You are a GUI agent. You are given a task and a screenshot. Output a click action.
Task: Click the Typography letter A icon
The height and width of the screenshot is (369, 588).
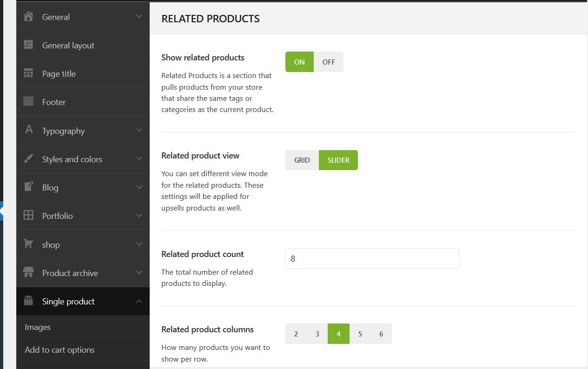29,130
